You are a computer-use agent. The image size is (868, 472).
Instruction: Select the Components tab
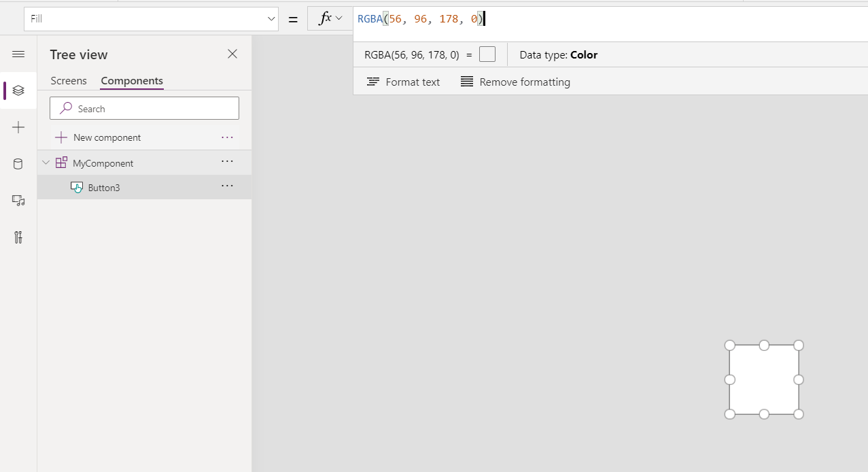pos(131,80)
